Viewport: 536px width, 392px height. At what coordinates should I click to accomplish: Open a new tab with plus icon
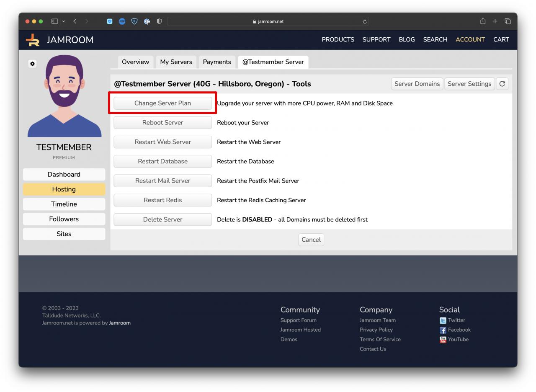point(495,21)
